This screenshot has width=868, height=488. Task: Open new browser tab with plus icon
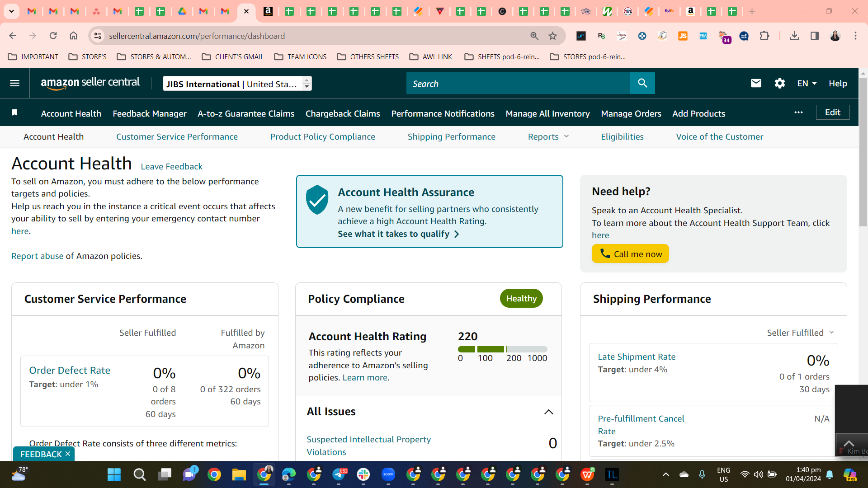752,11
